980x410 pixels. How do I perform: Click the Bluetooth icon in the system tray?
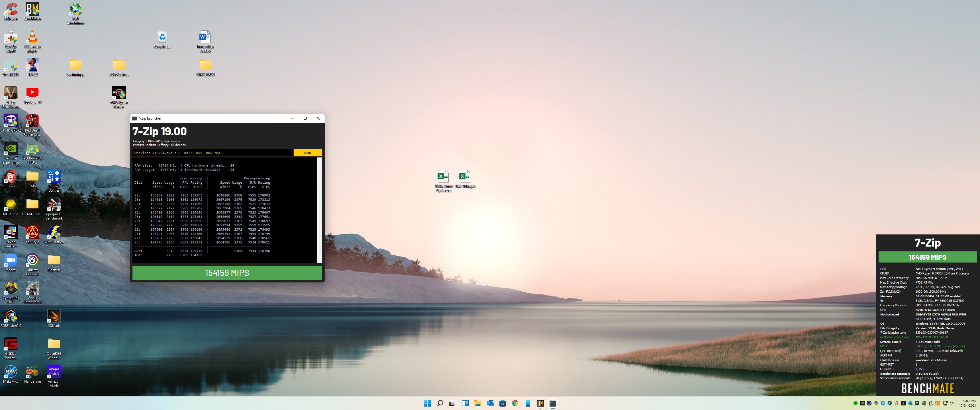click(883, 403)
